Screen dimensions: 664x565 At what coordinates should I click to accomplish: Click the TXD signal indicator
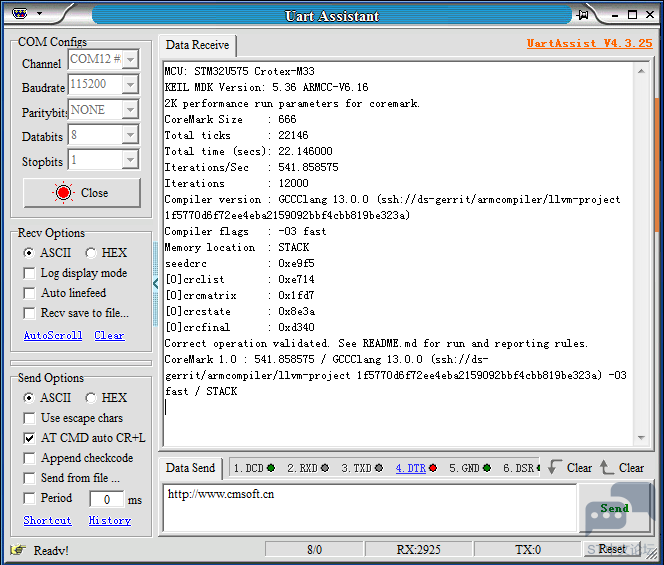click(x=362, y=468)
